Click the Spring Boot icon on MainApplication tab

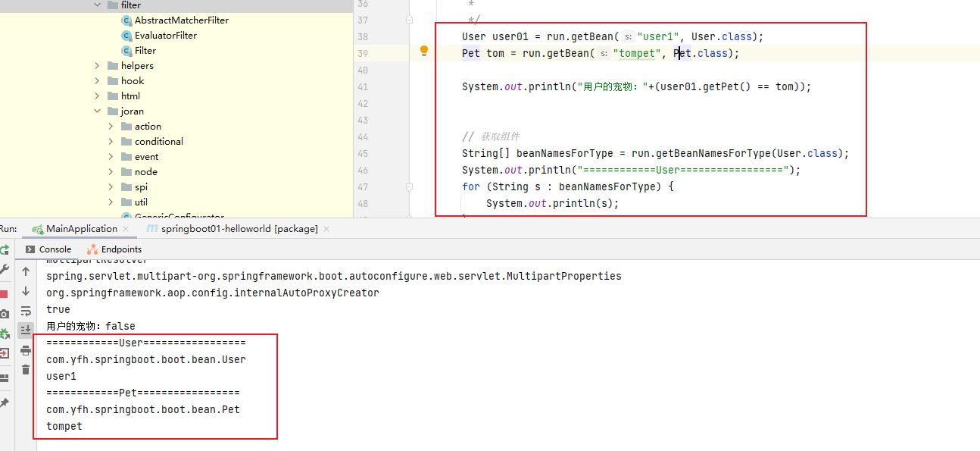click(37, 229)
